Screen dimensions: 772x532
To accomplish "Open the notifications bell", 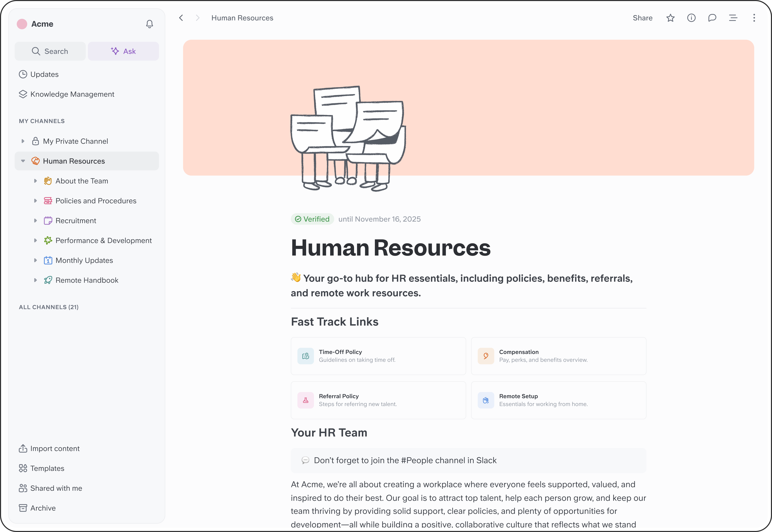I will (149, 24).
